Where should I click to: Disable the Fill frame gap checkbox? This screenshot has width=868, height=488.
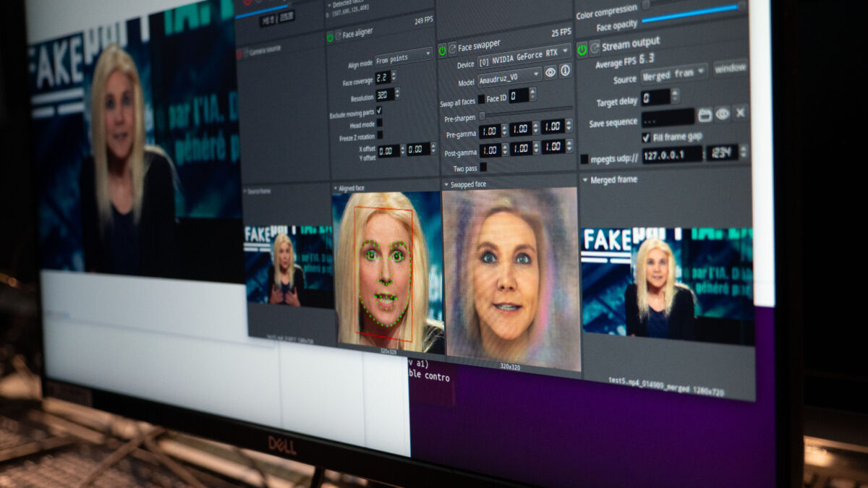[646, 137]
